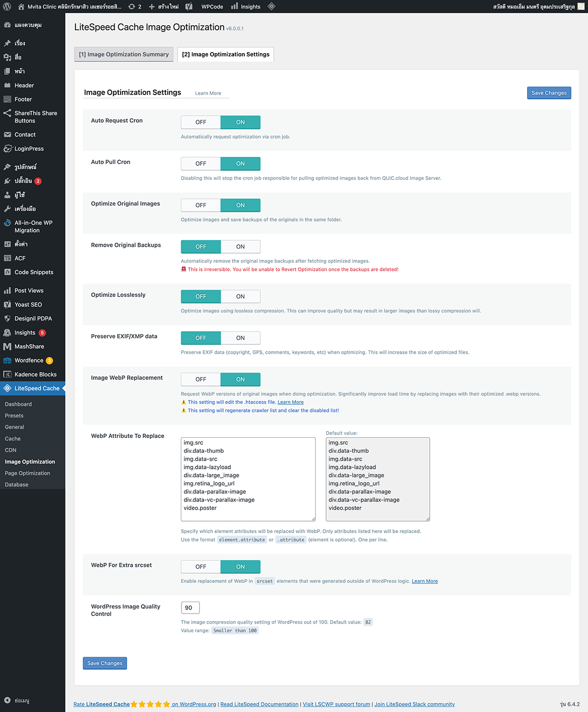588x712 pixels.
Task: Open the WPCode admin bar item
Action: pyautogui.click(x=212, y=7)
